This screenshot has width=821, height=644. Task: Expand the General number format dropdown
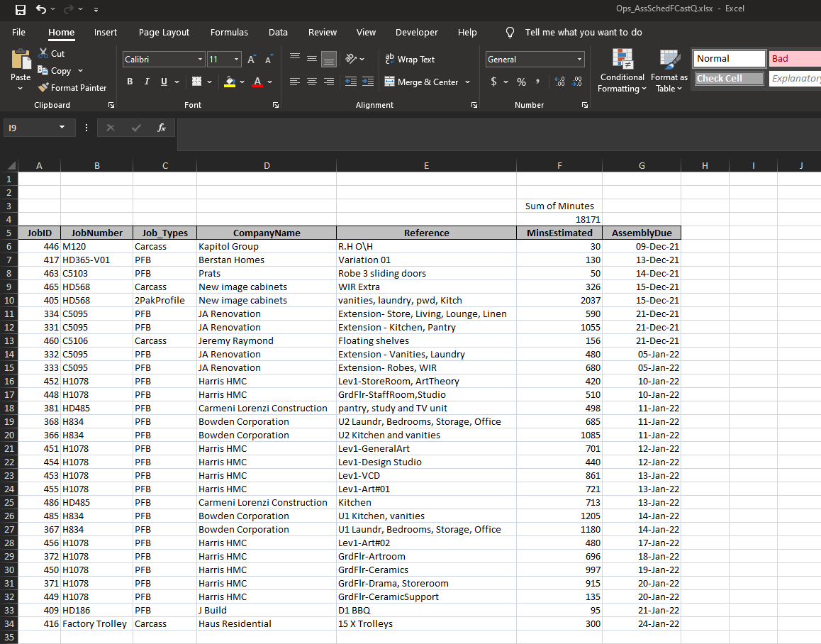[x=579, y=60]
